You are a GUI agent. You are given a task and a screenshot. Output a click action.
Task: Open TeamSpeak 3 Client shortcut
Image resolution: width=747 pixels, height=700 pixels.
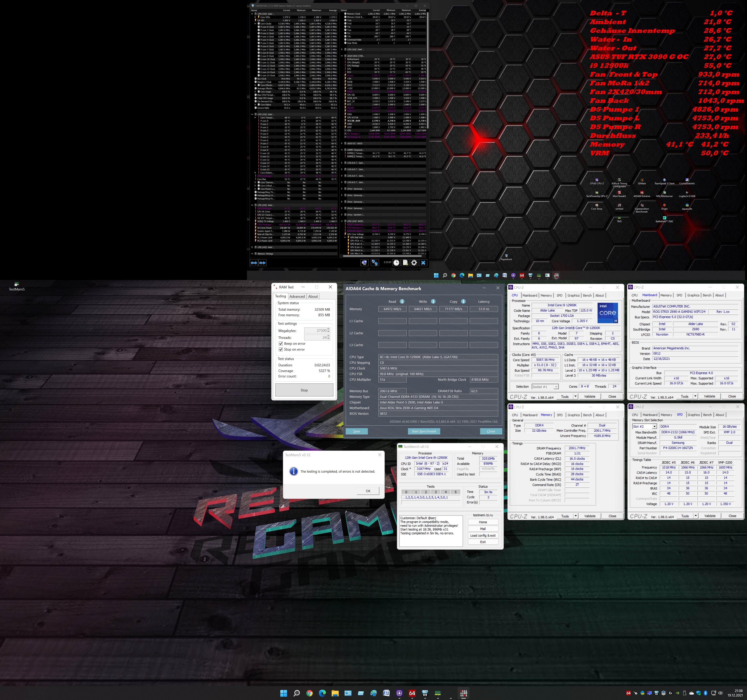pyautogui.click(x=664, y=181)
